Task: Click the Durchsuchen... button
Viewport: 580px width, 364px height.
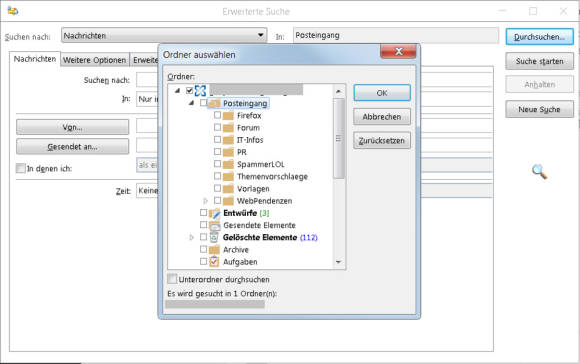Action: [540, 37]
